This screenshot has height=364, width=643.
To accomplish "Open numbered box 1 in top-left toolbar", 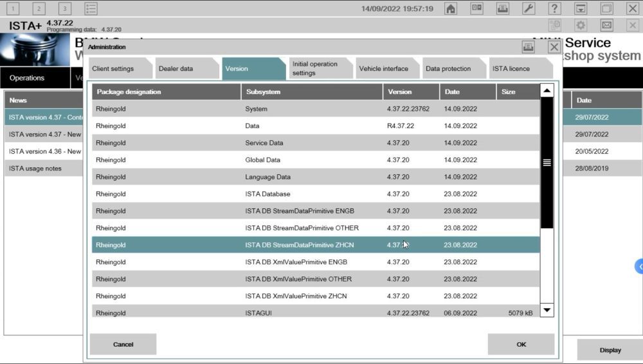I will coord(13,8).
